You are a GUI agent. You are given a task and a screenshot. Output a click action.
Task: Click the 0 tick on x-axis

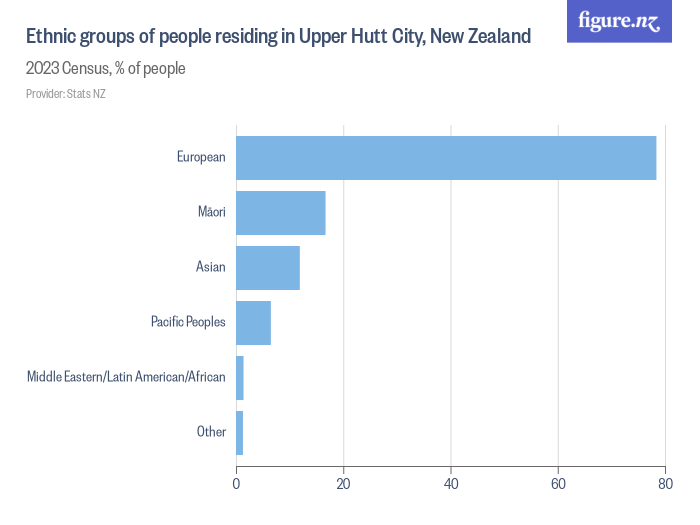point(236,484)
